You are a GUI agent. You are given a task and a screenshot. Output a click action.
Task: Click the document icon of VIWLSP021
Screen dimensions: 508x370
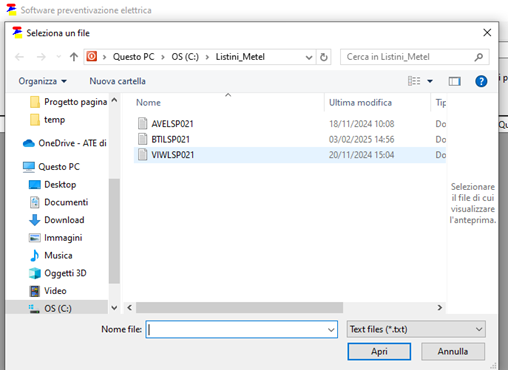(x=142, y=155)
